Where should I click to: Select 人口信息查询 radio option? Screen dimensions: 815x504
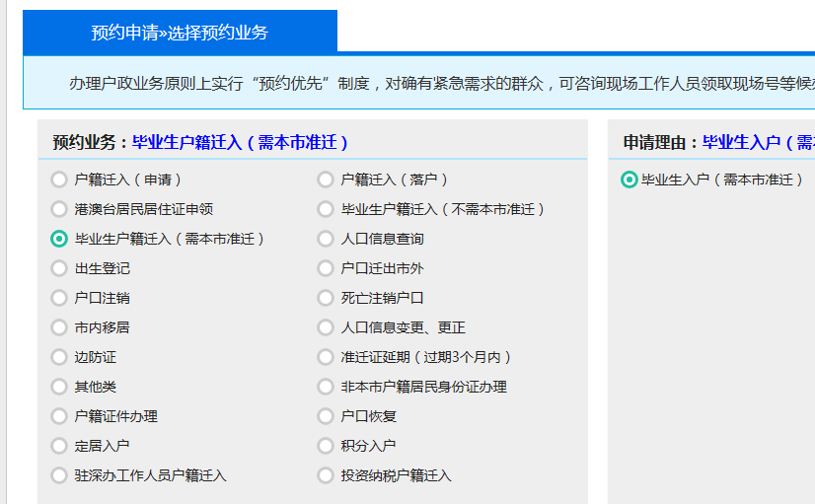326,239
